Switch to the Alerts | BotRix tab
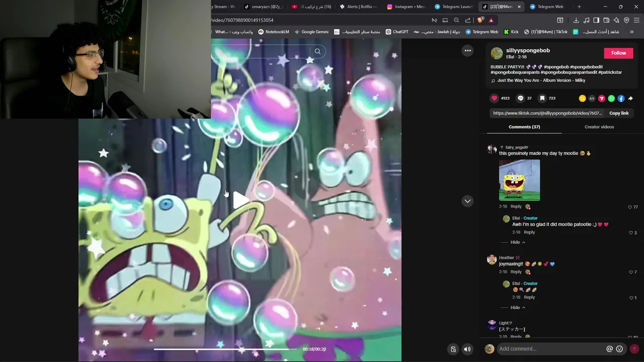Screen dimensions: 644x362 (x=358, y=7)
